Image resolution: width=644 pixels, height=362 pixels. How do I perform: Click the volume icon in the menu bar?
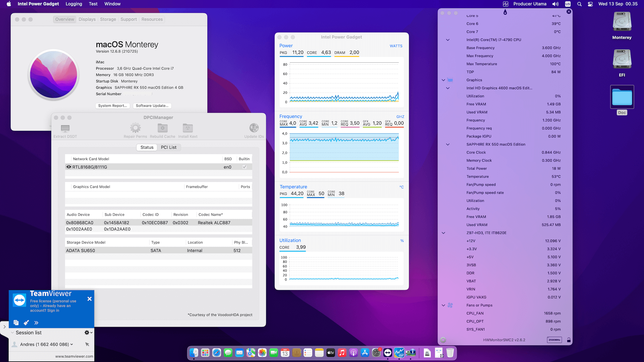tap(555, 4)
